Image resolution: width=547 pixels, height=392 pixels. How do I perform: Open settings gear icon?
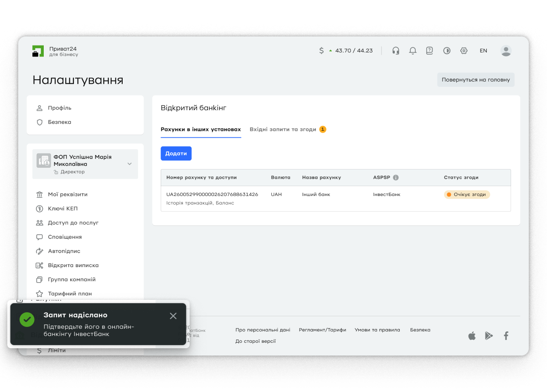(464, 51)
